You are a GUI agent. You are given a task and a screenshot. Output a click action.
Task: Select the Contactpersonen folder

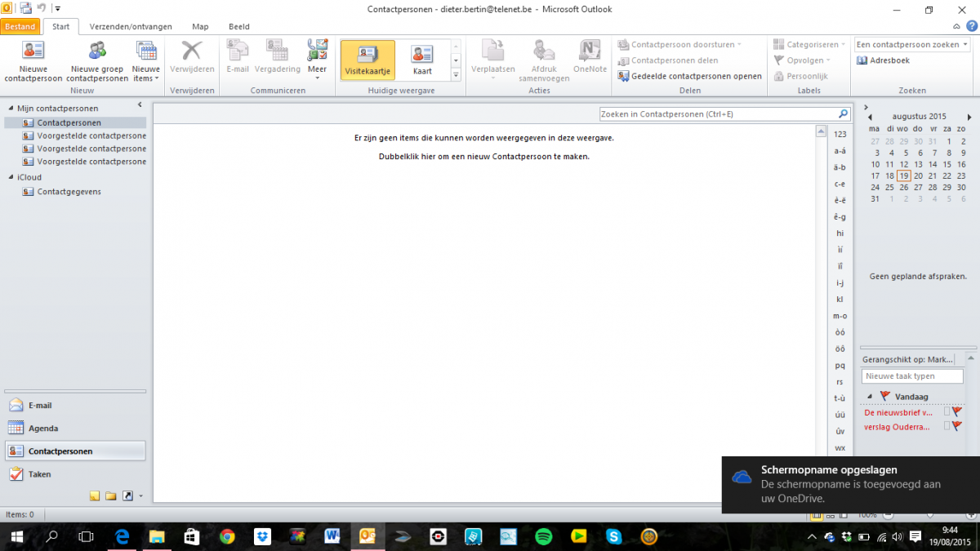click(x=75, y=122)
